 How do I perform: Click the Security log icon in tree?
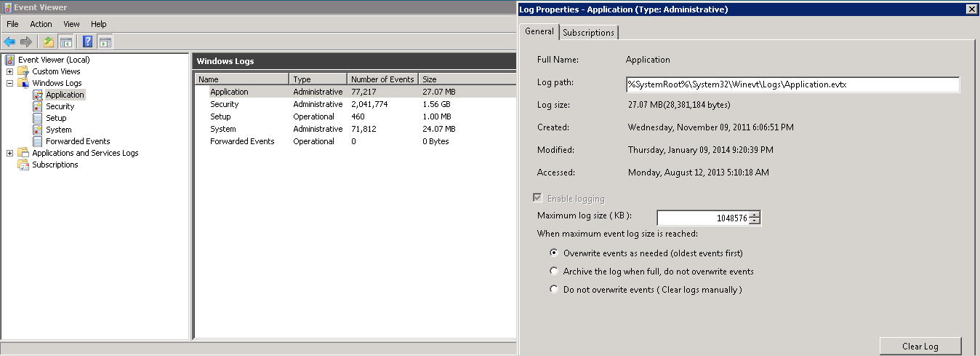[38, 106]
